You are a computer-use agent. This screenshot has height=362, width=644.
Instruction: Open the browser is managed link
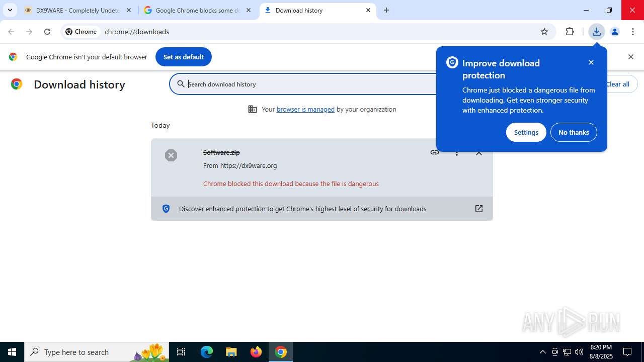pos(305,109)
